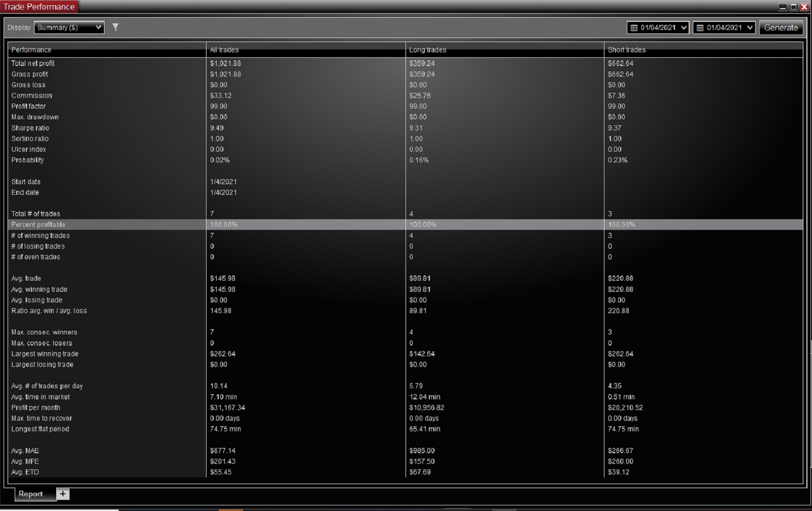Click Long trades net profit $359.24
Image resolution: width=812 pixels, height=511 pixels.
point(422,63)
